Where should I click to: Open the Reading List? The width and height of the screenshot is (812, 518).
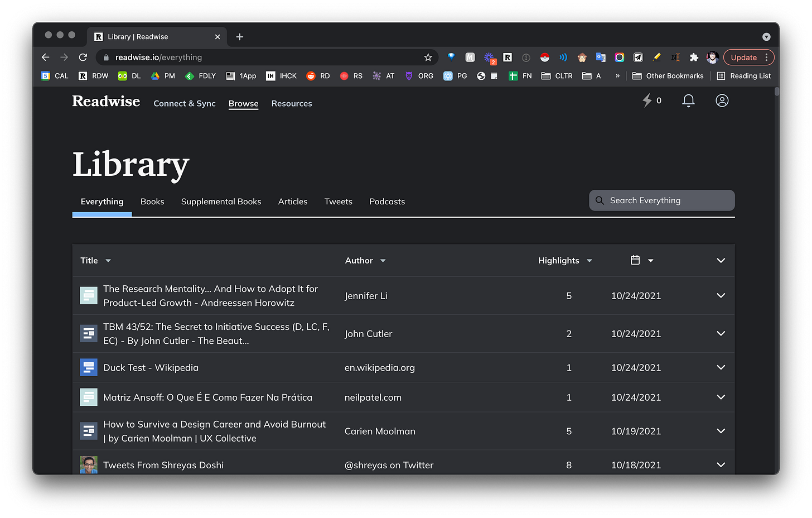pyautogui.click(x=744, y=76)
